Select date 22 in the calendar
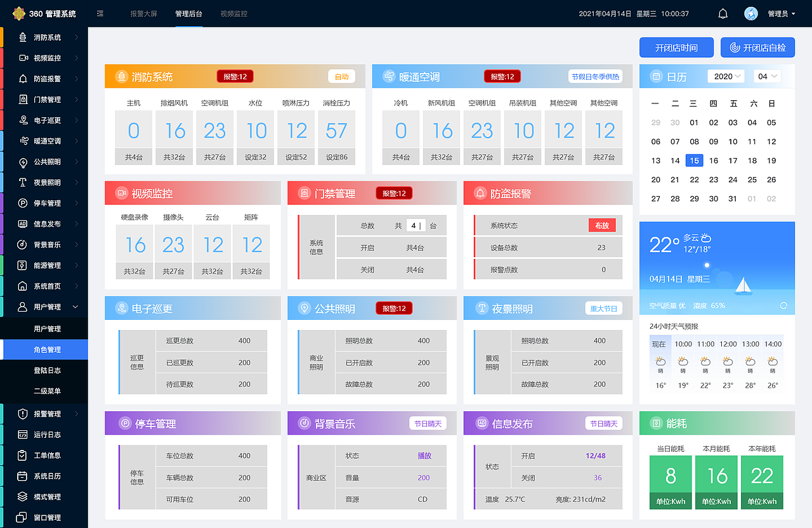The height and width of the screenshot is (528, 812). pyautogui.click(x=694, y=180)
